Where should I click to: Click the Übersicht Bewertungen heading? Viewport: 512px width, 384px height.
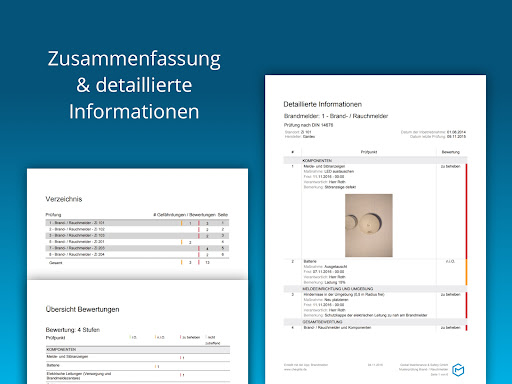pyautogui.click(x=82, y=309)
